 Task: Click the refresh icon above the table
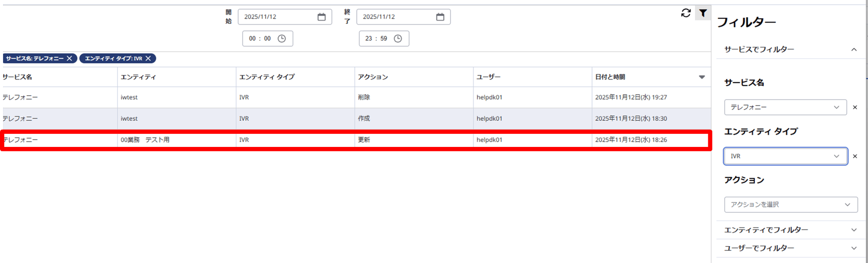coord(686,13)
